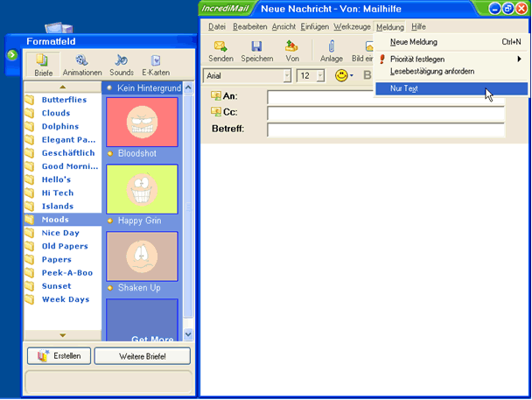Click the Speichern floppy disk icon
Screen dimensions: 532x400
pyautogui.click(x=256, y=46)
